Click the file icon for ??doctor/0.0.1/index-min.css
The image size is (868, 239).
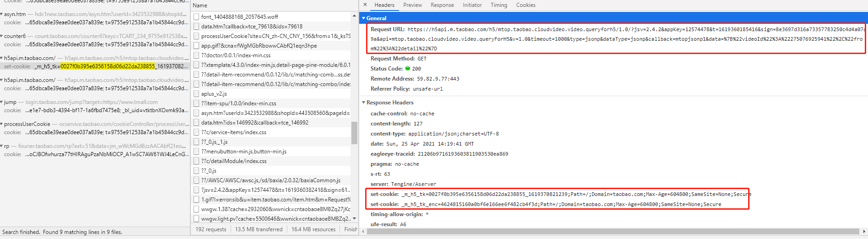point(196,55)
